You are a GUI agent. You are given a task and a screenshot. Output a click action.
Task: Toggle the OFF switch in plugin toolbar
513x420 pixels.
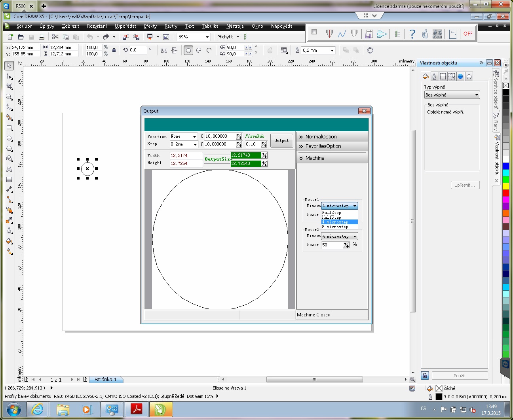(468, 34)
